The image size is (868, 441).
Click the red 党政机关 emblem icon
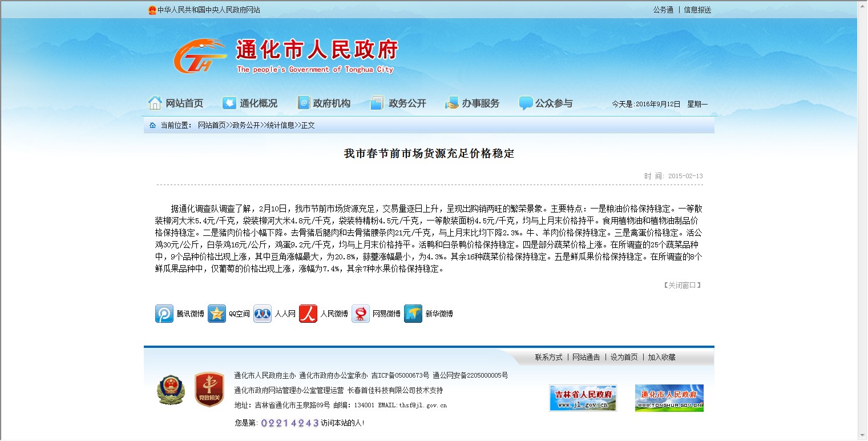209,390
